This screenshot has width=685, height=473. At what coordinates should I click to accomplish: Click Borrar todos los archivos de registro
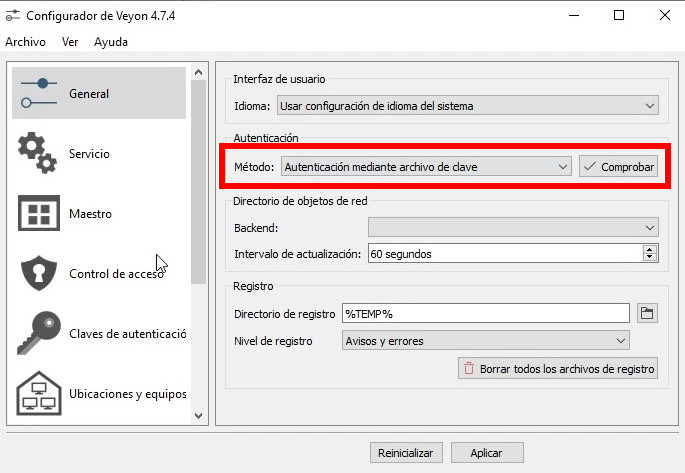558,369
